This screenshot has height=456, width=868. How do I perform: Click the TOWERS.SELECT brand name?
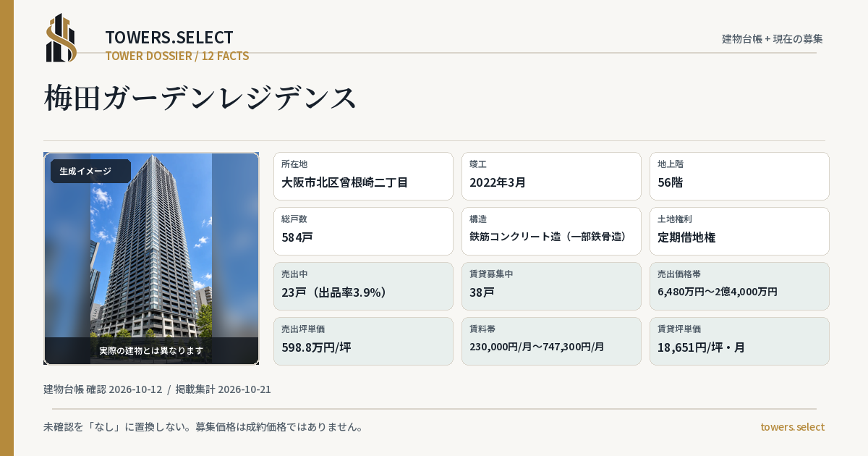point(169,38)
